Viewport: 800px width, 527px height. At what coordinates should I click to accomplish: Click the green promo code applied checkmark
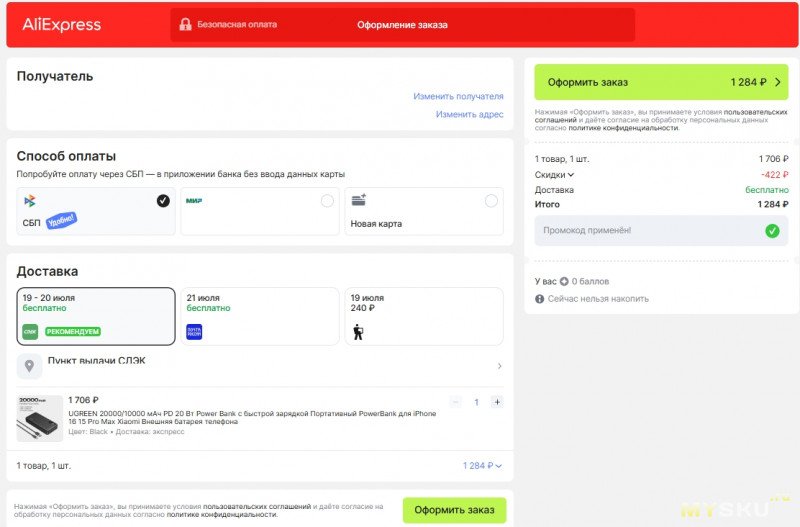coord(772,231)
